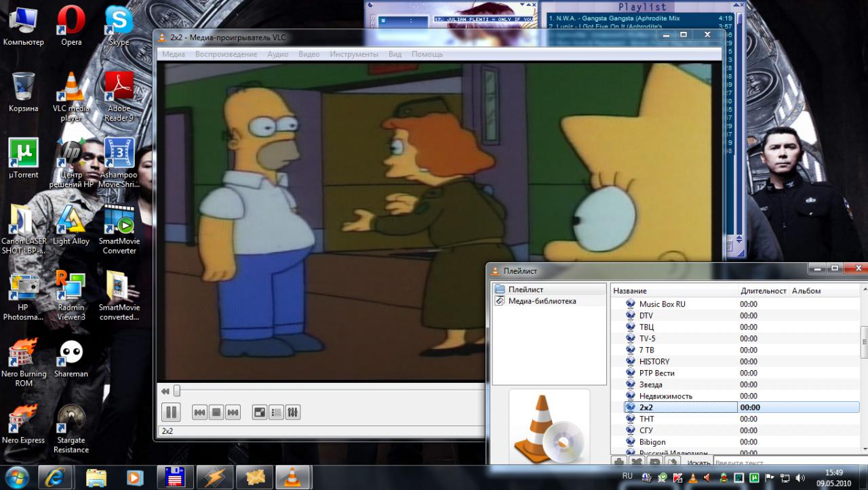This screenshot has width=868, height=490.
Task: Select the ТНТ channel in playlist
Action: click(646, 419)
